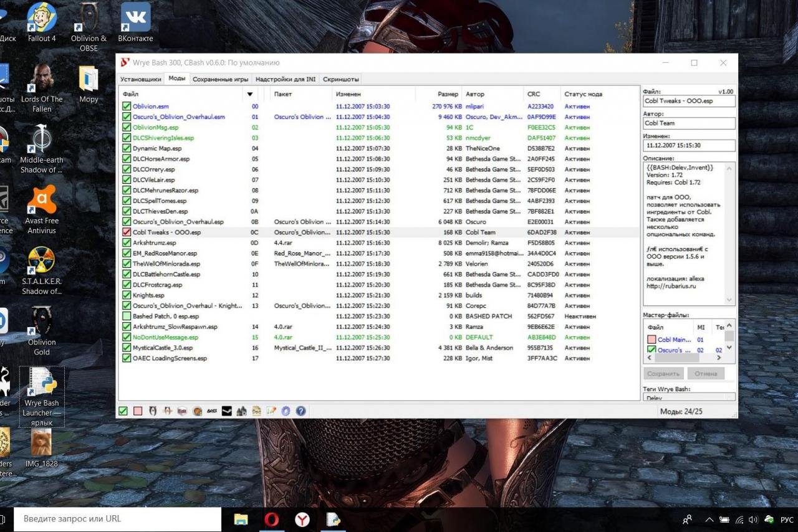This screenshot has height=532, width=798.
Task: Launch the Doc Browser status bar icon
Action: [256, 411]
